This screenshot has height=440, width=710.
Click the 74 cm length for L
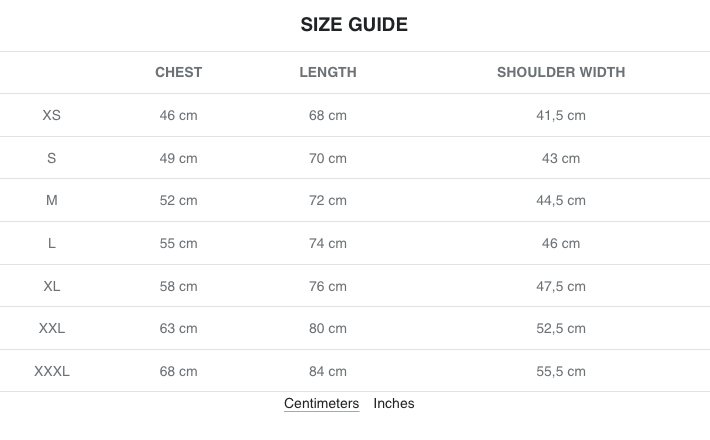pyautogui.click(x=328, y=243)
